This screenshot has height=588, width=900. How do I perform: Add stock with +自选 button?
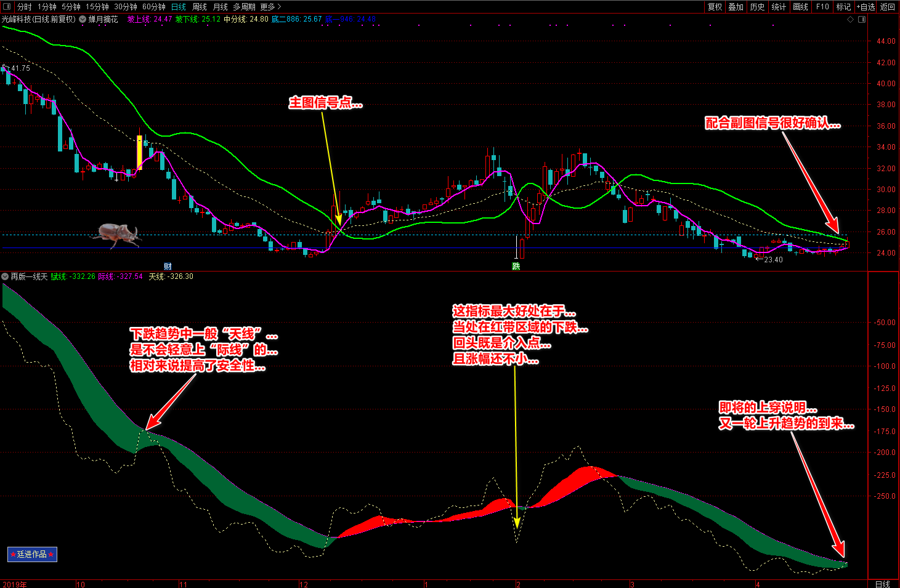coord(866,7)
